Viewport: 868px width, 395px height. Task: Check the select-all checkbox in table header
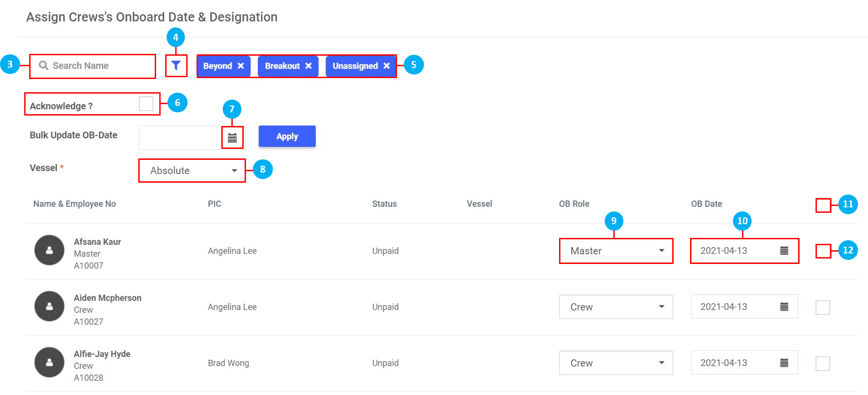click(x=823, y=205)
